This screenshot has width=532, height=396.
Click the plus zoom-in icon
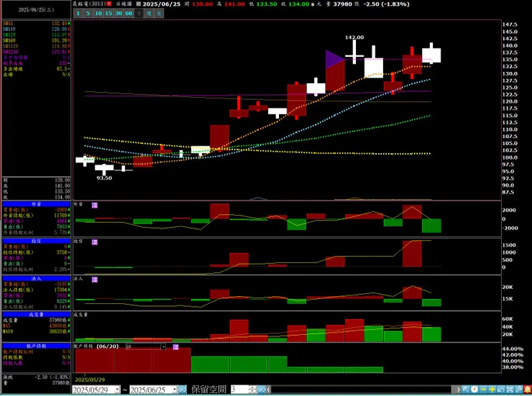tap(492, 390)
